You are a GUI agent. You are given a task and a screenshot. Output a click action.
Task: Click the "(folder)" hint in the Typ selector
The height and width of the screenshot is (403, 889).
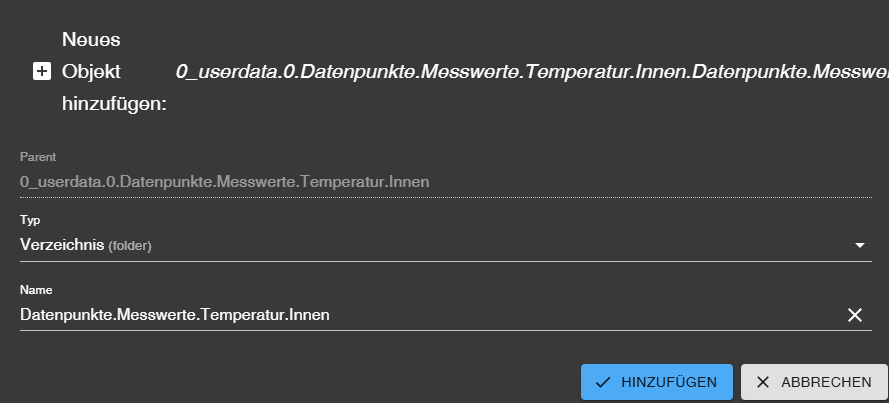click(136, 246)
